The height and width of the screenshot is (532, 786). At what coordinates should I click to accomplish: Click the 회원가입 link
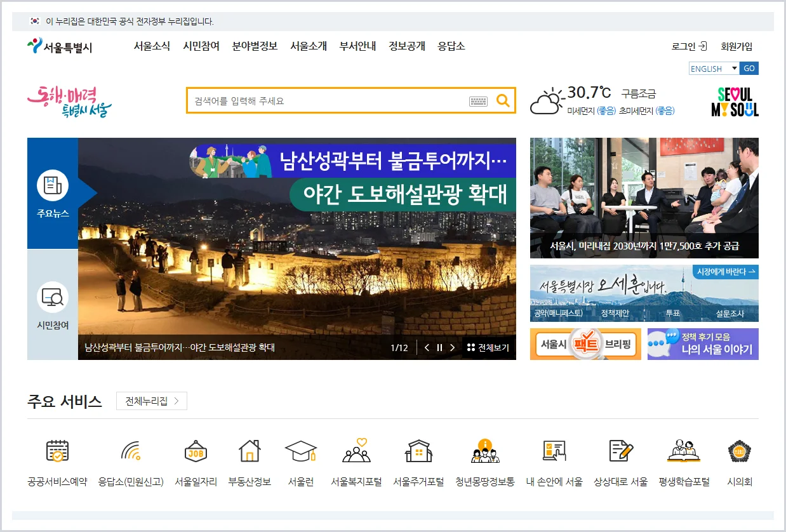[736, 46]
